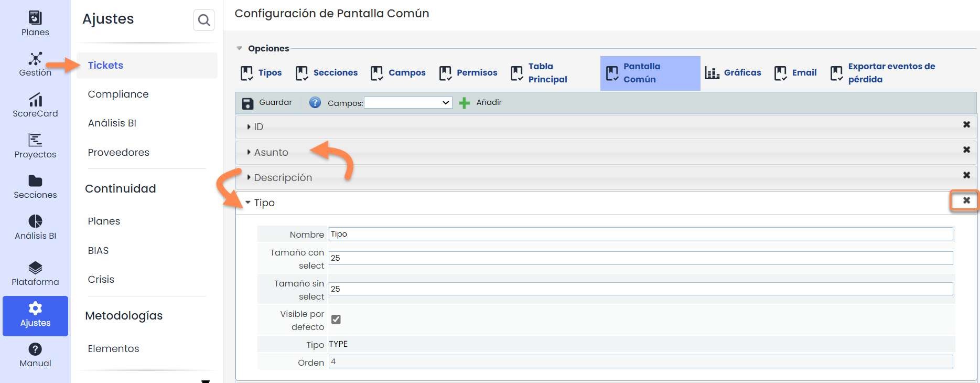Screen dimensions: 980x383
Task: Click the Guardar save disk icon
Action: pos(247,103)
